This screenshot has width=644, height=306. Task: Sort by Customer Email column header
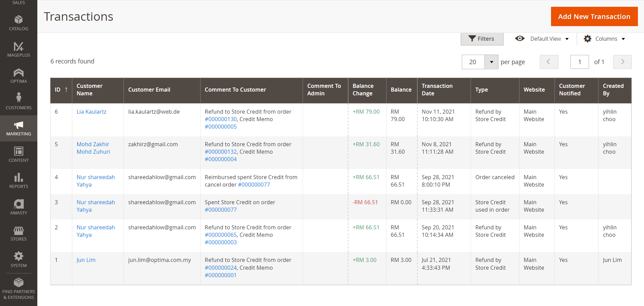click(x=162, y=90)
